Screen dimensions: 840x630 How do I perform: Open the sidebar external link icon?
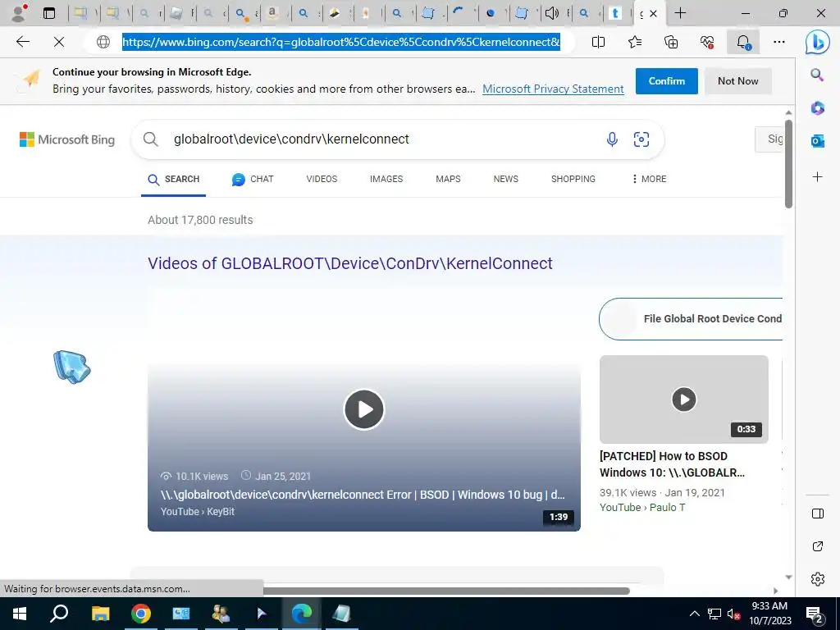(x=818, y=546)
